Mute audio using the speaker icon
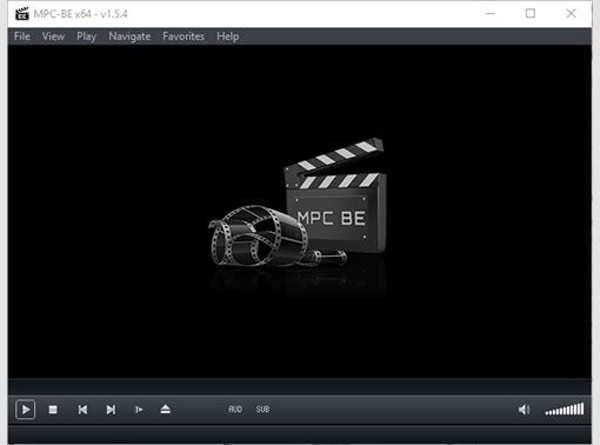This screenshot has width=600, height=445. [524, 410]
